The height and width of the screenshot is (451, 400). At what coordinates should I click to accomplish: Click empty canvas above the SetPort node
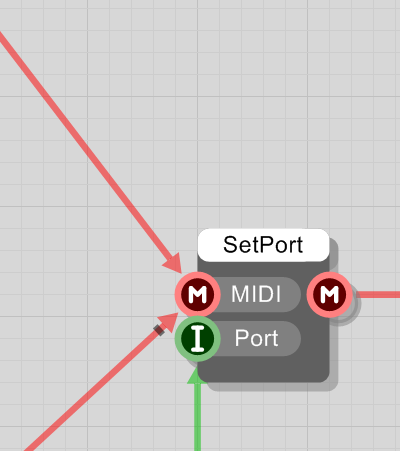[x=263, y=133]
